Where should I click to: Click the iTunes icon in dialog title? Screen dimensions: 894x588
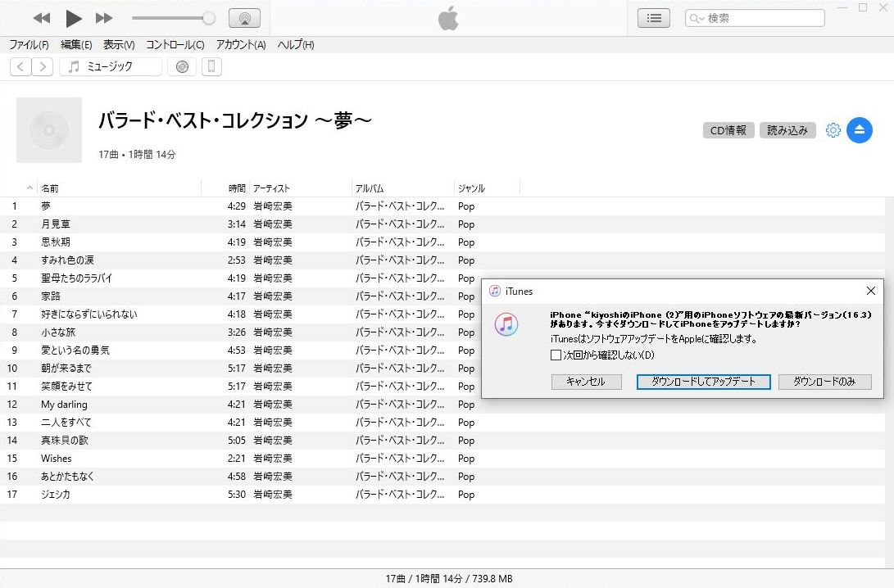coord(495,292)
